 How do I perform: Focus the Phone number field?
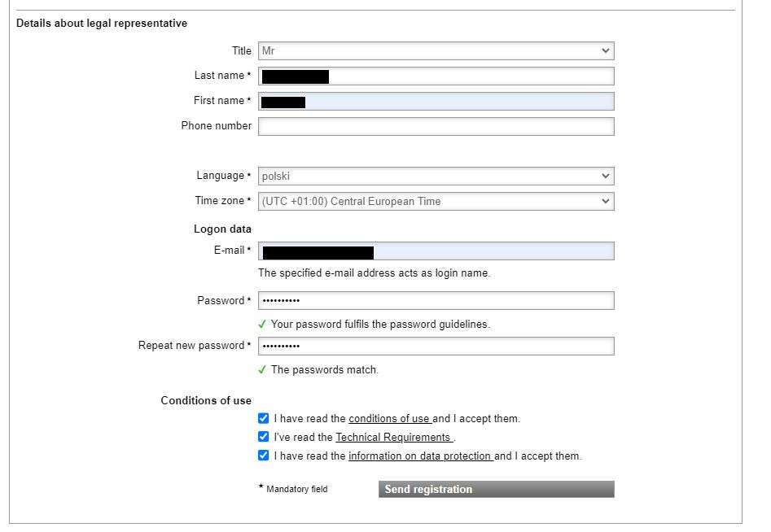(436, 127)
